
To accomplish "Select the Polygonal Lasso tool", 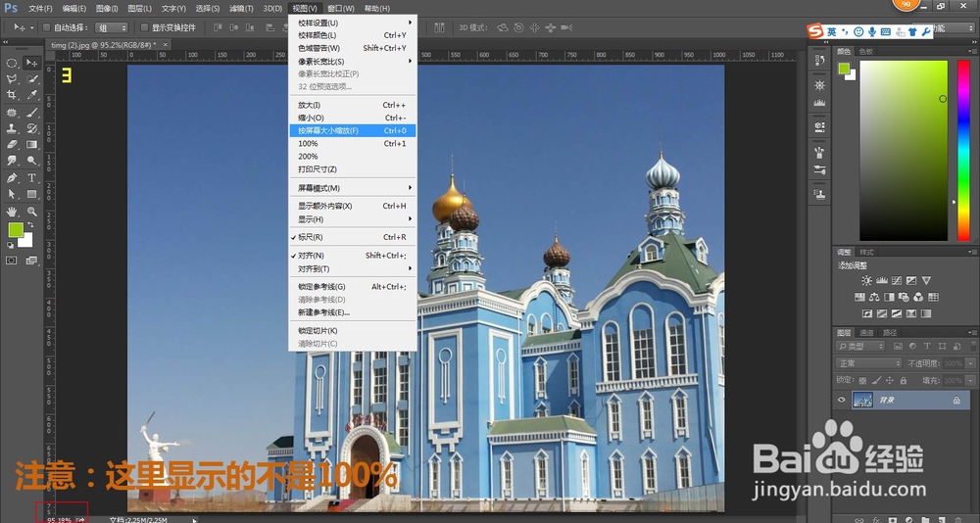I will point(11,79).
